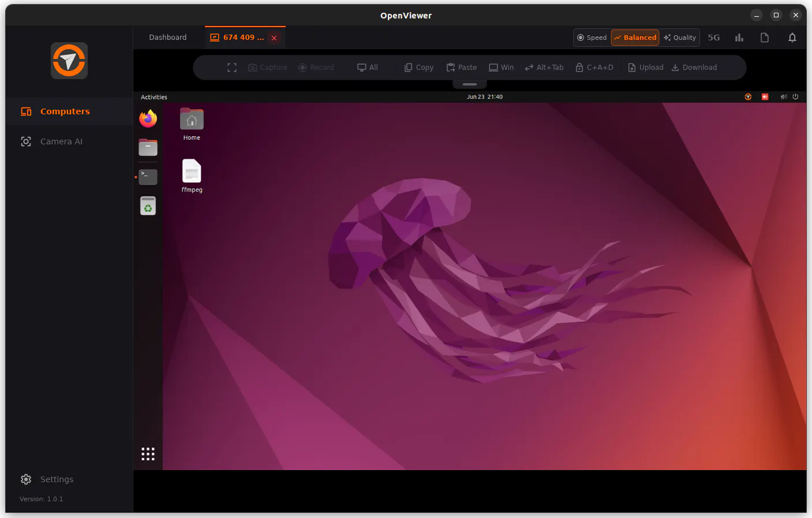Click the Record button
This screenshot has height=518, width=812.
click(316, 68)
